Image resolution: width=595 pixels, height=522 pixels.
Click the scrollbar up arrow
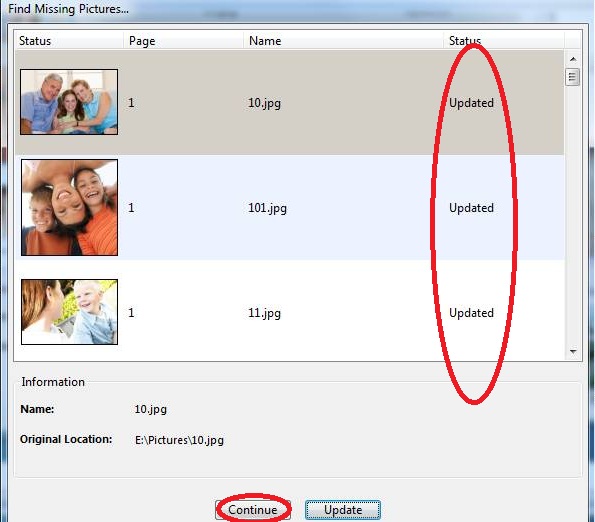(573, 59)
